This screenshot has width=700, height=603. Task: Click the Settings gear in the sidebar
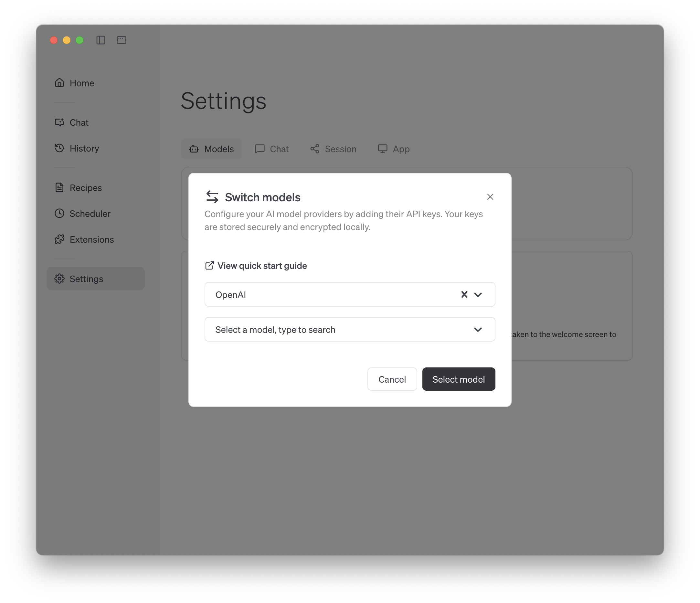pyautogui.click(x=59, y=279)
